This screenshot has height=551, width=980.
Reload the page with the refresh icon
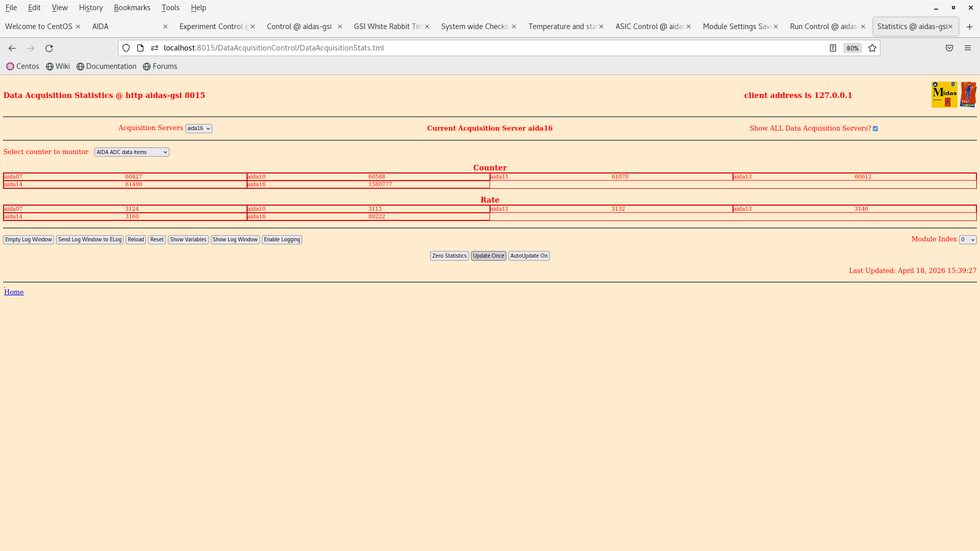[x=49, y=48]
